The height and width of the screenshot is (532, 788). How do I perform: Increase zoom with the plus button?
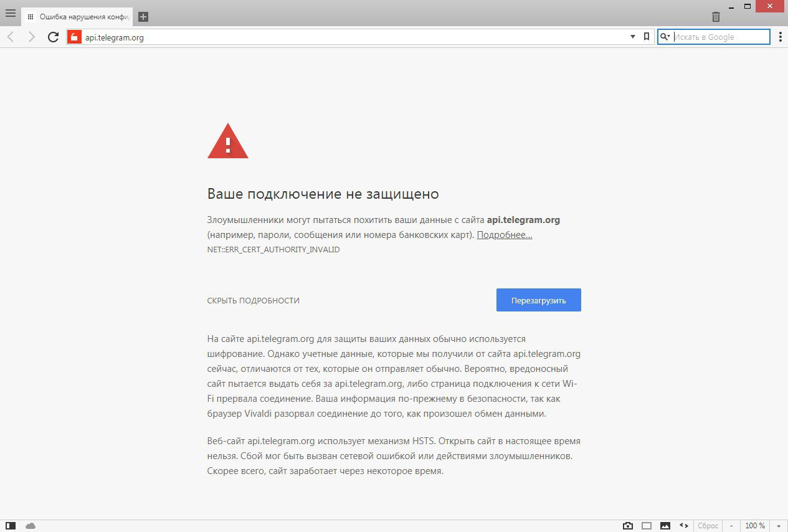779,526
